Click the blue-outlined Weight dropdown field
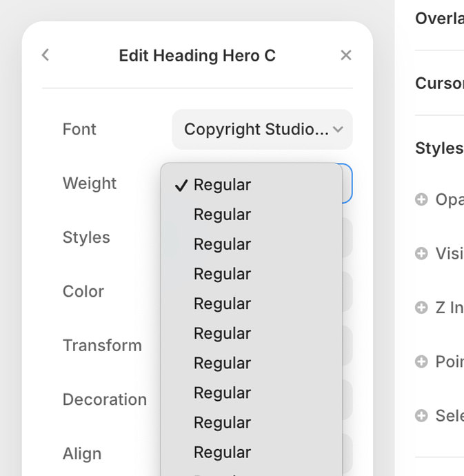This screenshot has width=464, height=476. [347, 184]
